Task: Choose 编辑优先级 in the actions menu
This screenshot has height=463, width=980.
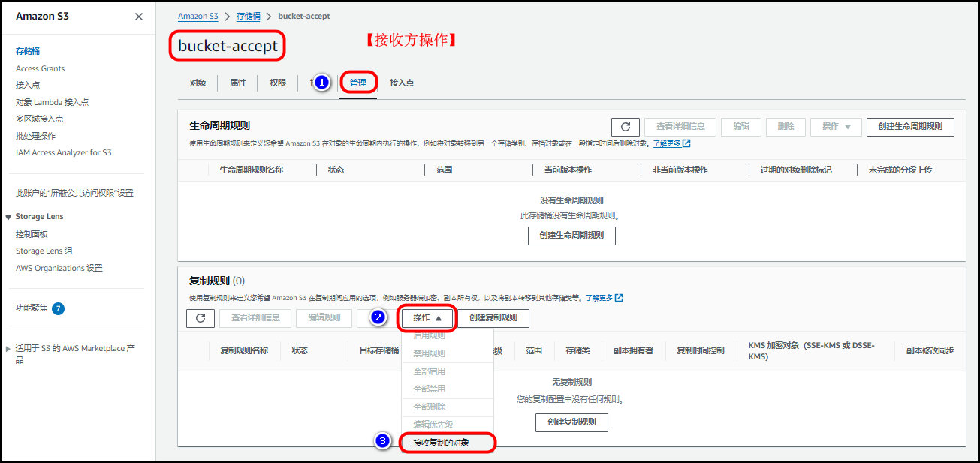Action: click(x=433, y=425)
